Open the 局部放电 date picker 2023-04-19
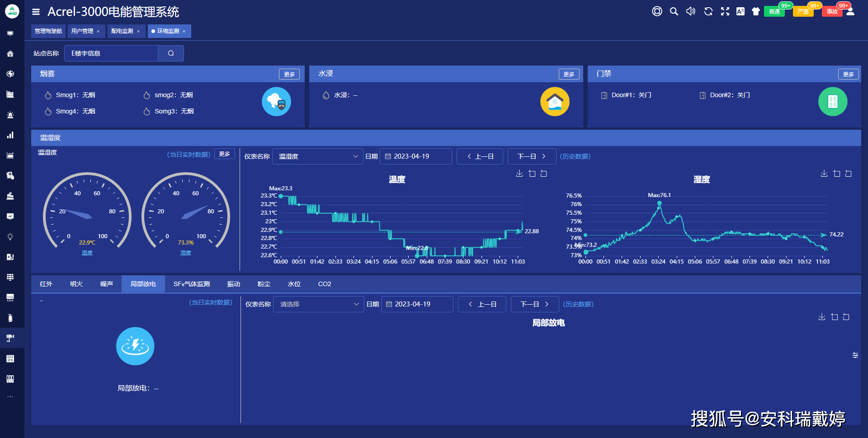Viewport: 868px width, 438px height. 417,304
